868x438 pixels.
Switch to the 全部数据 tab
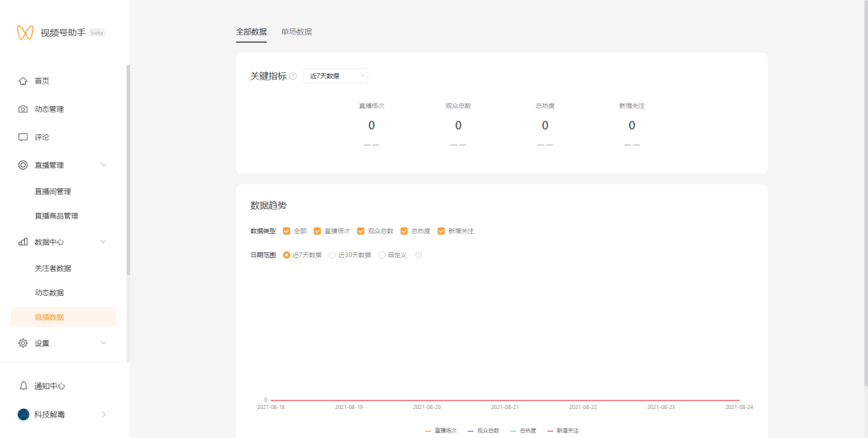point(252,31)
